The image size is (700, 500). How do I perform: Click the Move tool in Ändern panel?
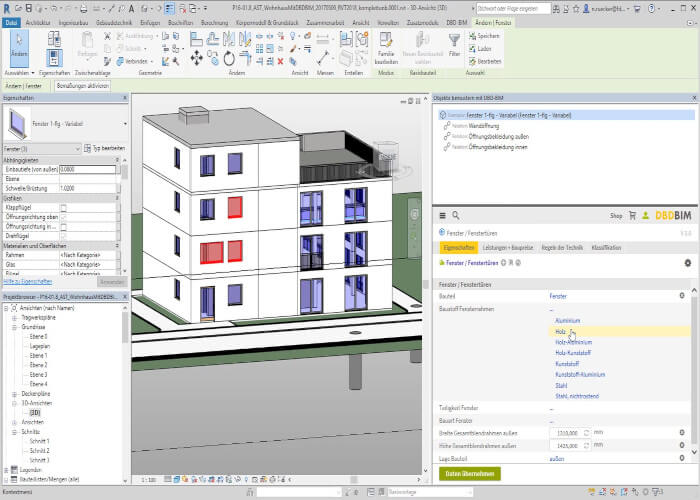[x=196, y=58]
